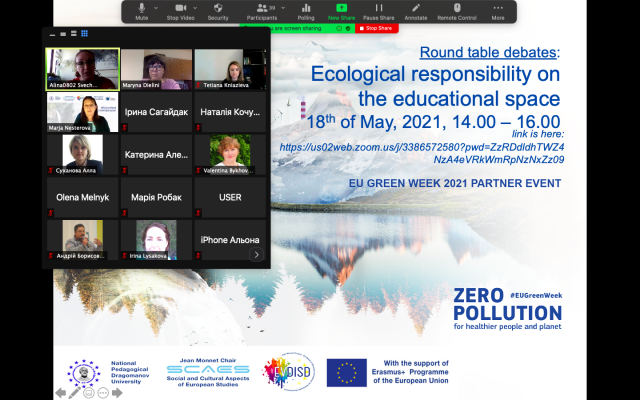Open Remote Control options
640x400 pixels.
[x=457, y=11]
